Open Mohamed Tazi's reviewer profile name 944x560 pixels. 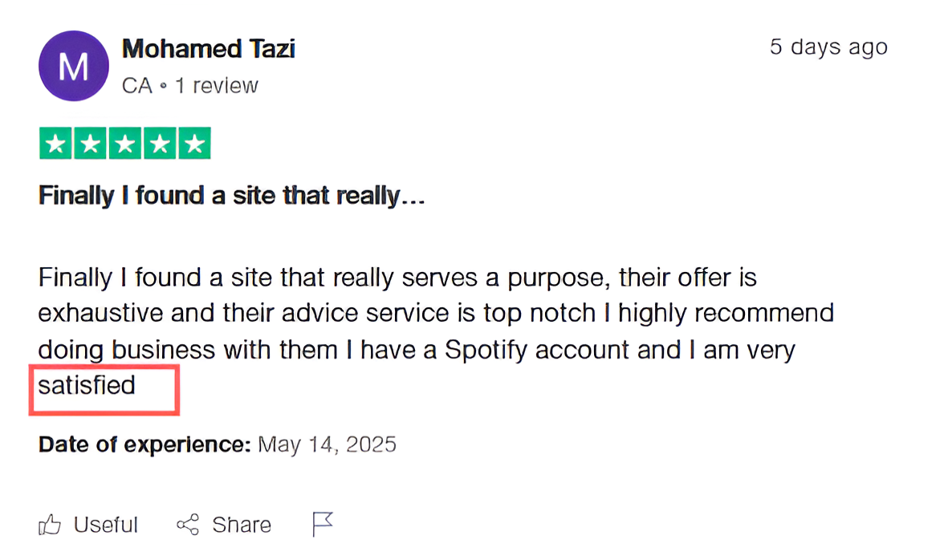tap(209, 49)
